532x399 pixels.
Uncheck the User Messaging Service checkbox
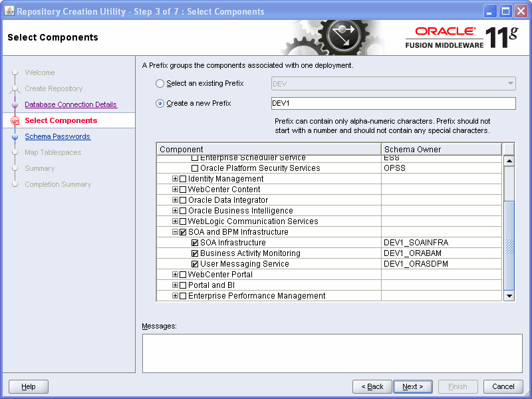click(195, 264)
